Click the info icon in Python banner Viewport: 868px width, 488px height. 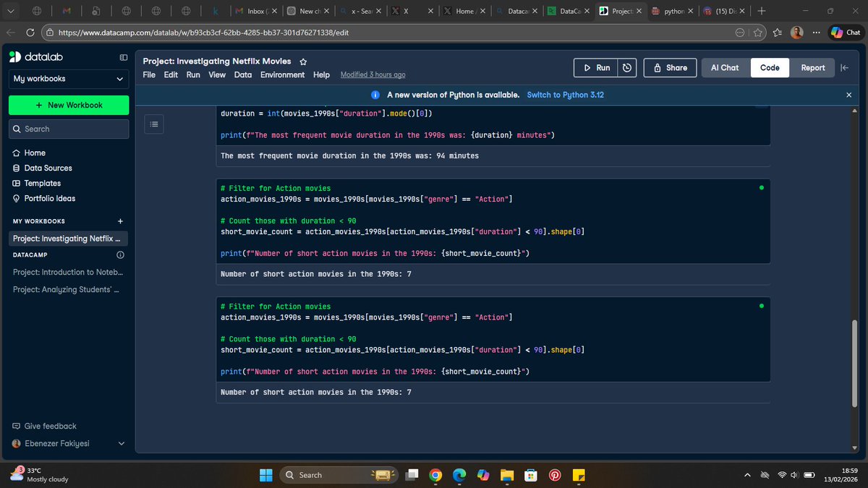click(x=375, y=95)
